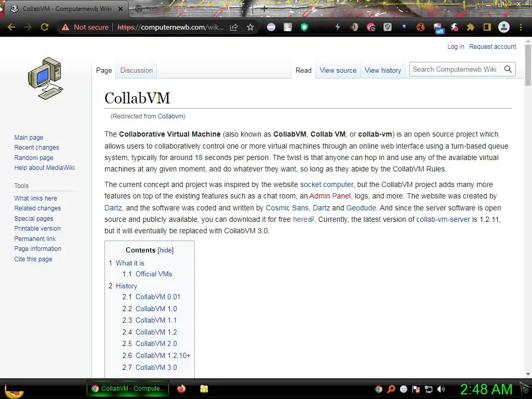532x399 pixels.
Task: Click the 'here' external download link
Action: tap(303, 219)
